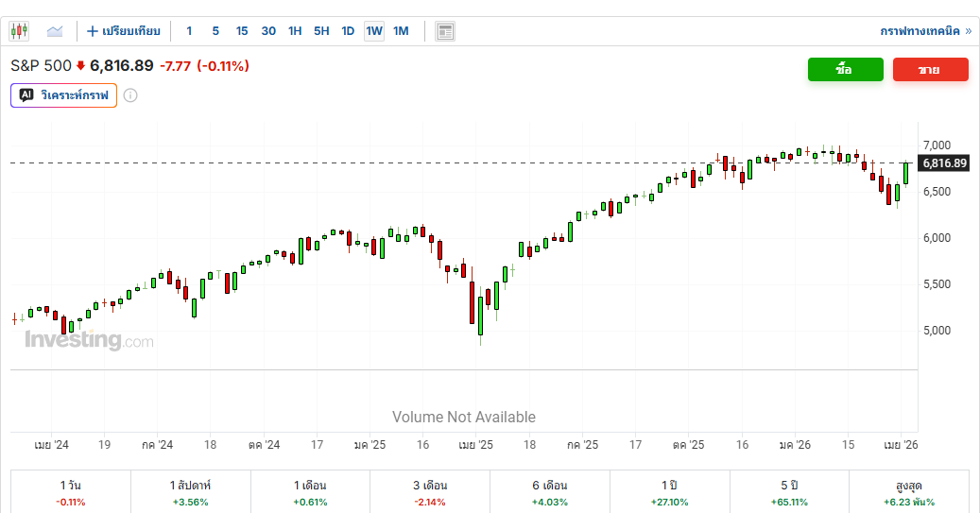Select the 5 ปี performance tab

(x=789, y=492)
